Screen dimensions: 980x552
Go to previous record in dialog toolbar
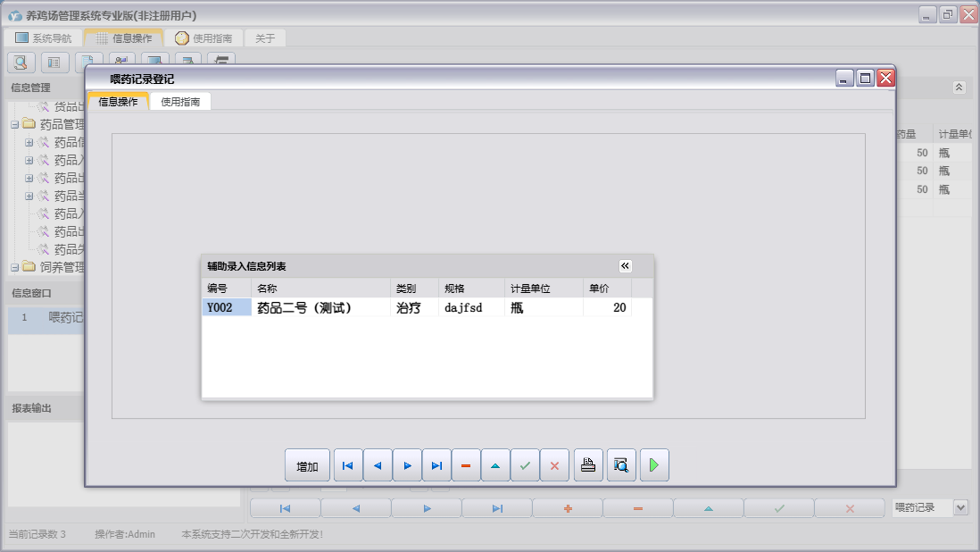coord(378,465)
